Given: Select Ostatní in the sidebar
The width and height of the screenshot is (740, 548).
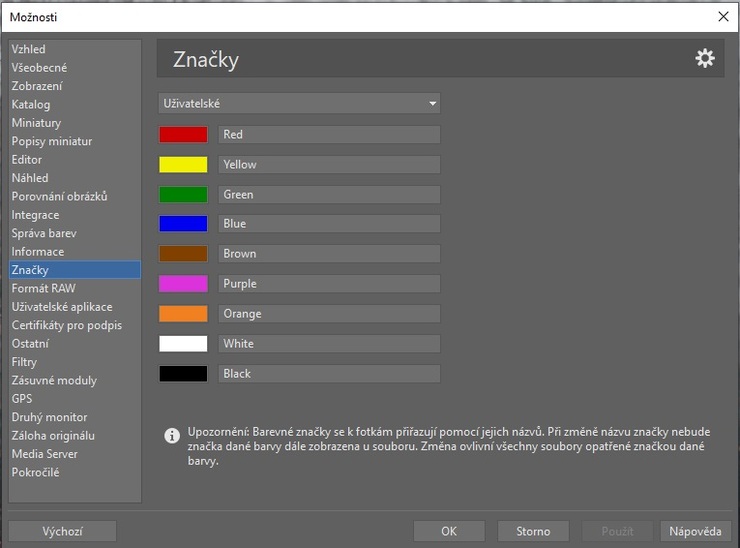Looking at the screenshot, I should point(75,344).
